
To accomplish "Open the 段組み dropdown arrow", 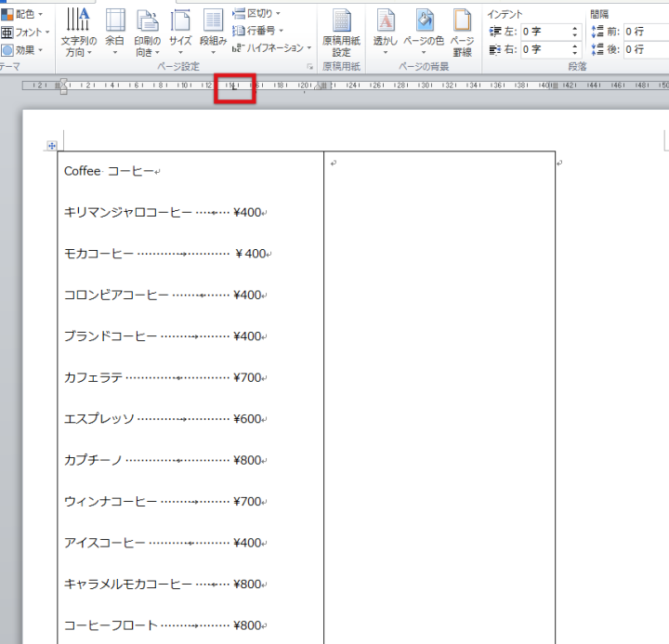I will point(214,53).
